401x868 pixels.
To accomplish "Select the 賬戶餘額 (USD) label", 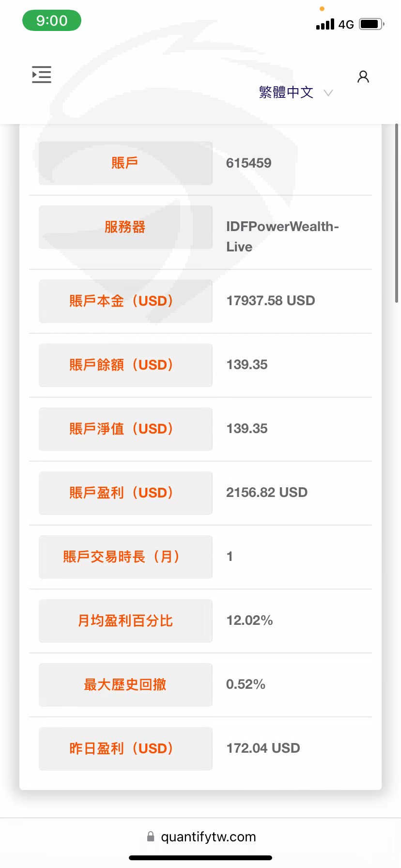I will click(125, 365).
